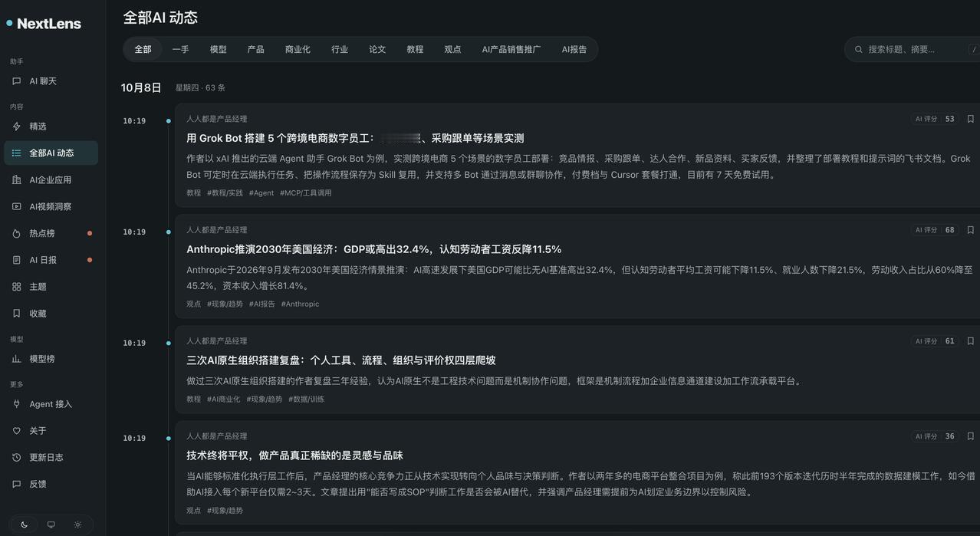Bookmark 三次AI原生组织搭建复盘 article
Screen dimensions: 980x536
(971, 341)
